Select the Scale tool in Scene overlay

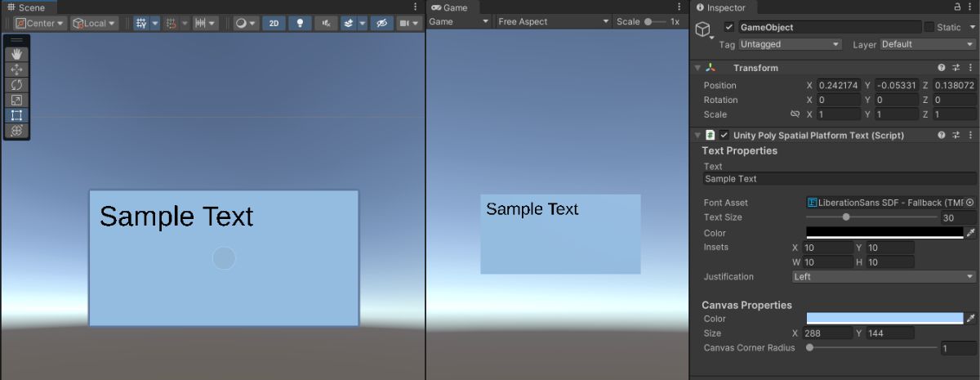click(x=17, y=100)
